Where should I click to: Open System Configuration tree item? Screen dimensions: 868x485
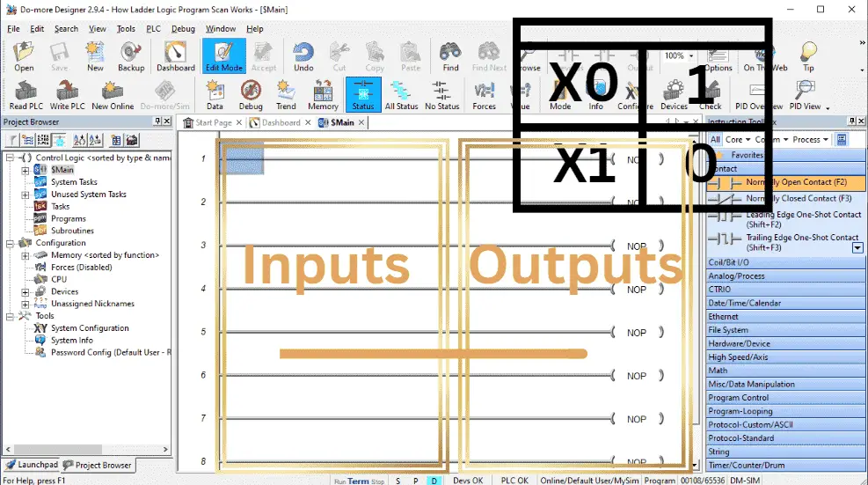[x=90, y=328]
